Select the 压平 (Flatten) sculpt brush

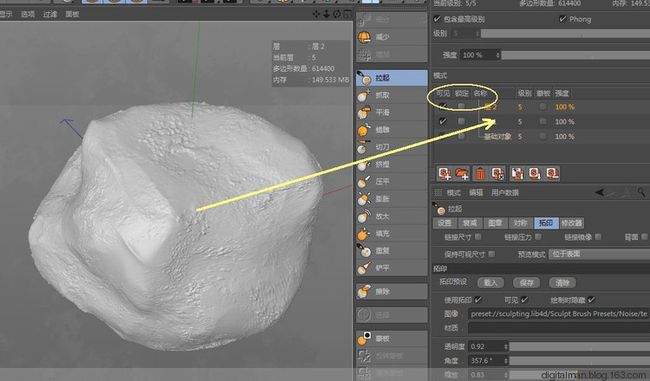pos(392,182)
